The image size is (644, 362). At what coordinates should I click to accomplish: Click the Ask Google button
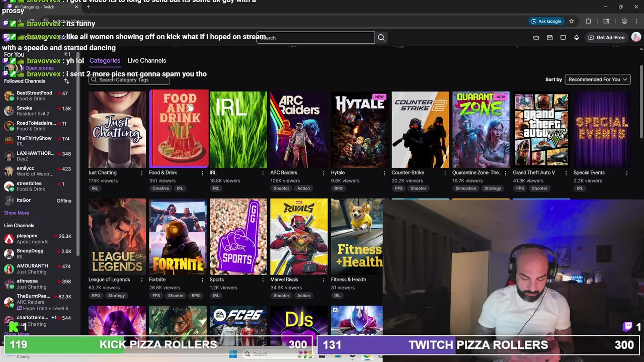(546, 21)
